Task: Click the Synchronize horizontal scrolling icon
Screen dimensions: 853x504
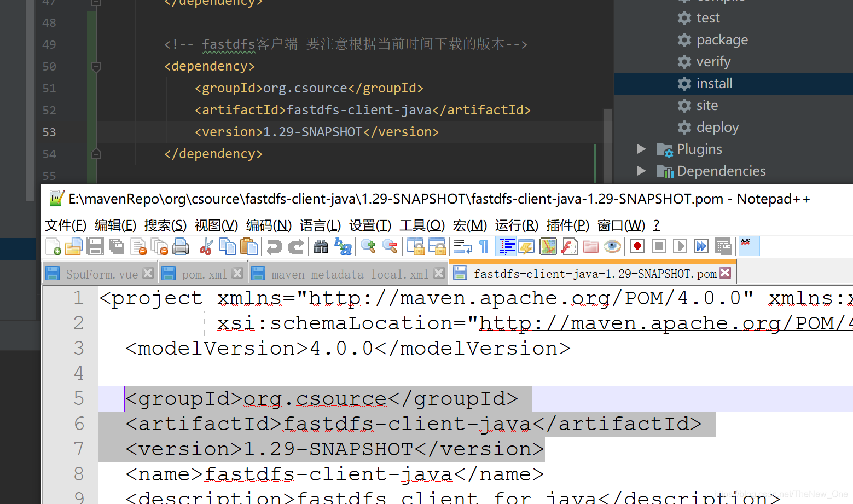Action: 437,247
